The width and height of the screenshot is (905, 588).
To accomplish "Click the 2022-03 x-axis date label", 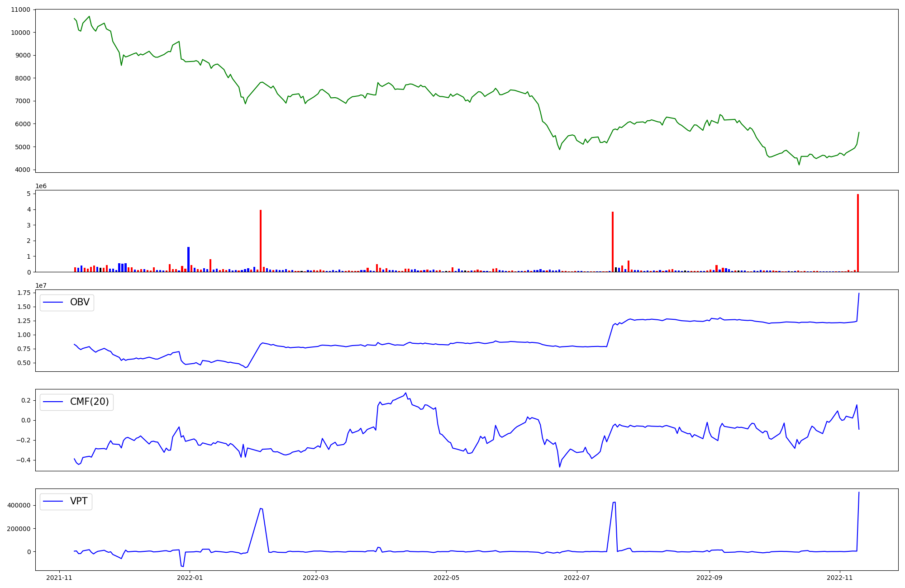I will [316, 578].
